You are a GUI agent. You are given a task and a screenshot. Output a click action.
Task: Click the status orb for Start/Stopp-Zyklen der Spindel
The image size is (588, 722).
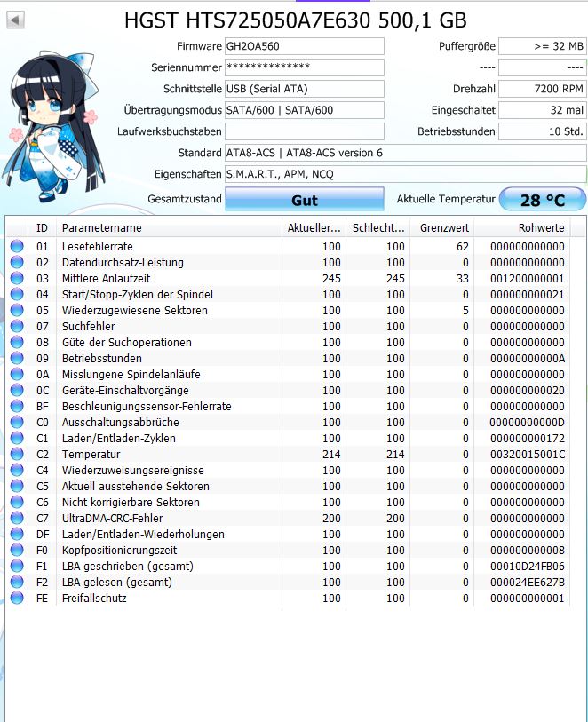(17, 294)
